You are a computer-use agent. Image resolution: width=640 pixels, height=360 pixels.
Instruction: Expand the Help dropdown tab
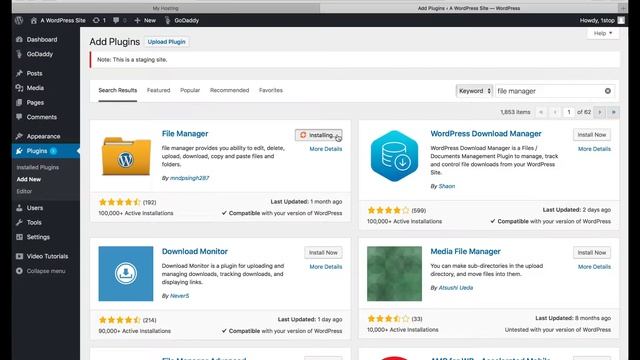coord(603,33)
